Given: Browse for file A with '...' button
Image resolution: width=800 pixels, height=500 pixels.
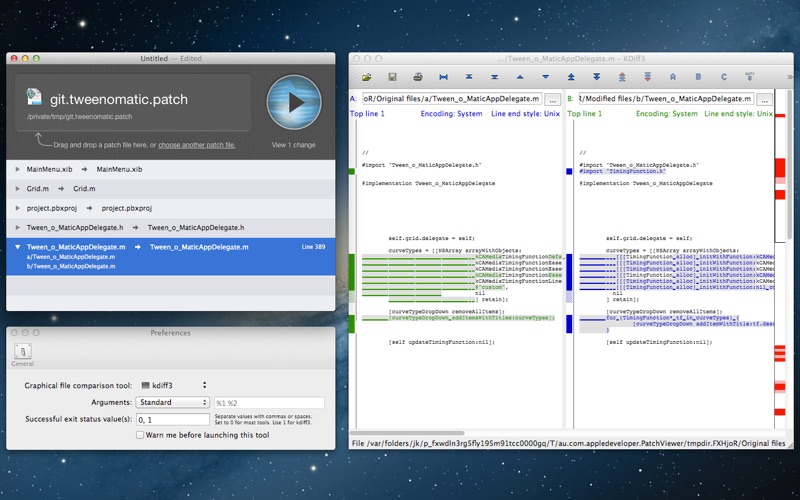Looking at the screenshot, I should [x=553, y=99].
